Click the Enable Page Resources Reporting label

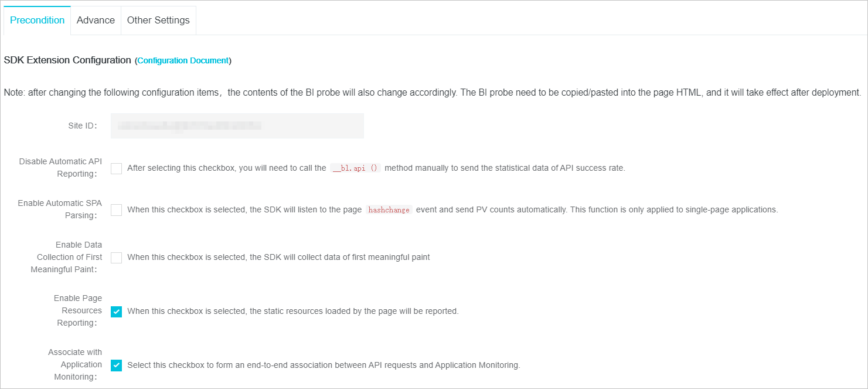[x=78, y=310]
